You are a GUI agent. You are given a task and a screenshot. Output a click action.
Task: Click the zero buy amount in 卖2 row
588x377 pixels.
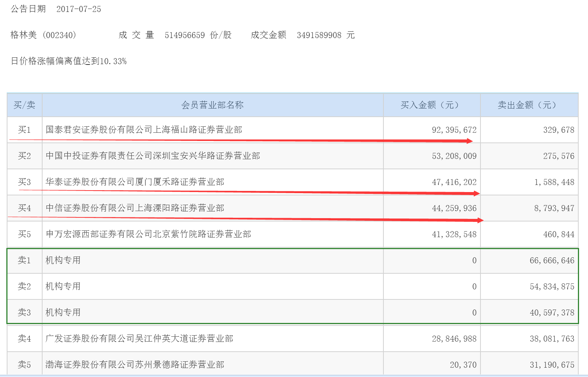point(475,286)
